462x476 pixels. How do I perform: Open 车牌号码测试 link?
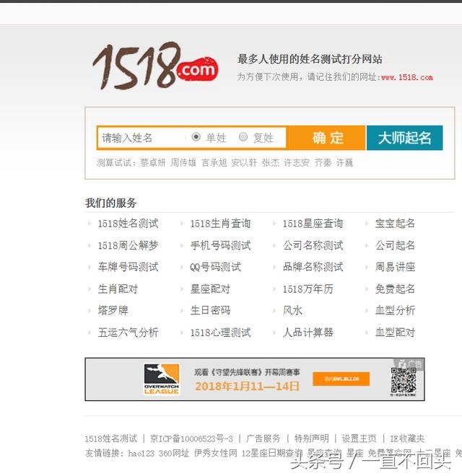(x=128, y=267)
